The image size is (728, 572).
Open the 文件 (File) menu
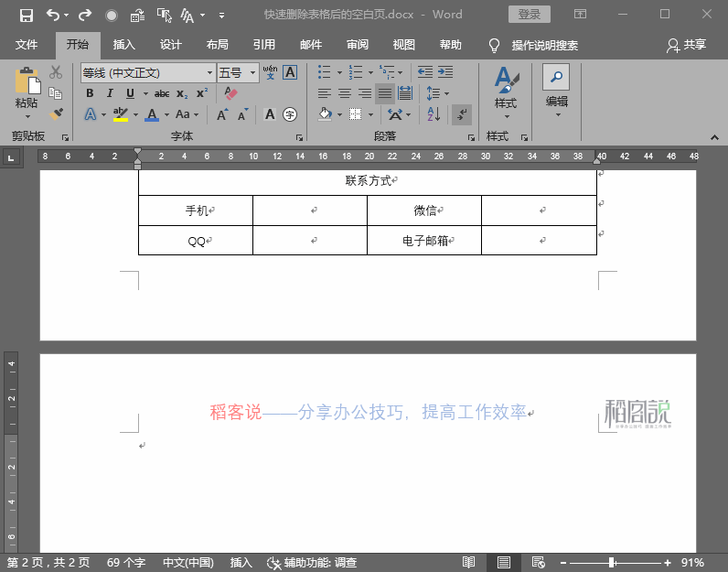(x=27, y=45)
